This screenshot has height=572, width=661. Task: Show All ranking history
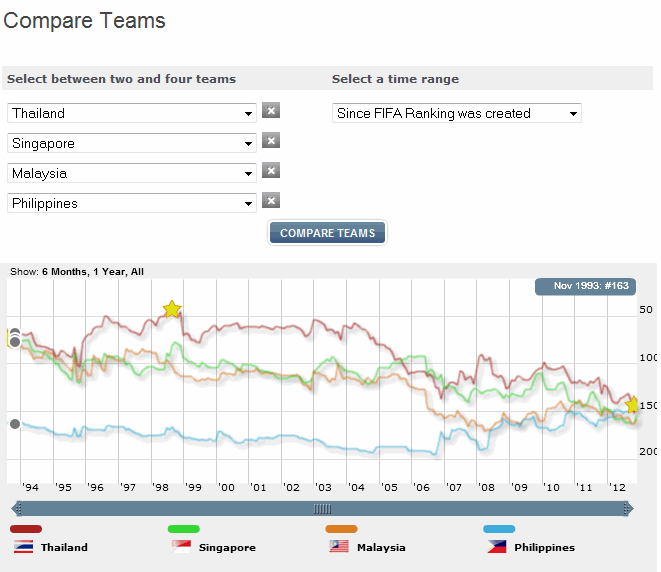click(137, 272)
